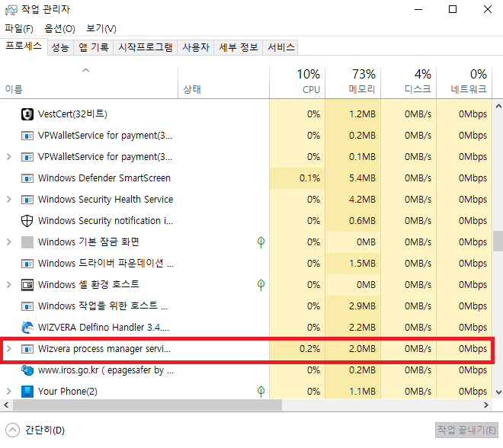Screen dimensions: 503x448
Task: Click the 간단히 collapse arrow icon
Action: pos(13,430)
